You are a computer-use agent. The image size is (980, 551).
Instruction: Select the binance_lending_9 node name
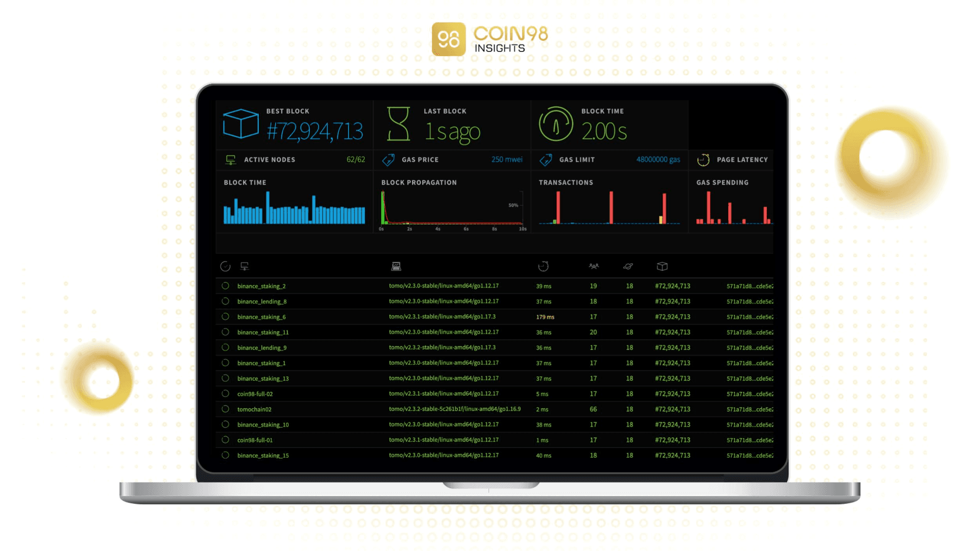262,348
